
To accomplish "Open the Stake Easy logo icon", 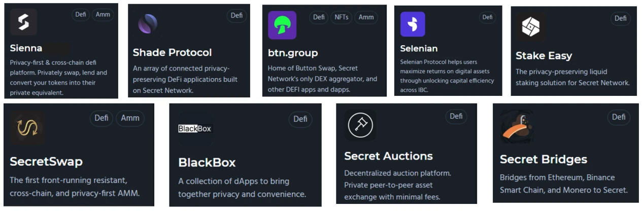I will coord(530,27).
